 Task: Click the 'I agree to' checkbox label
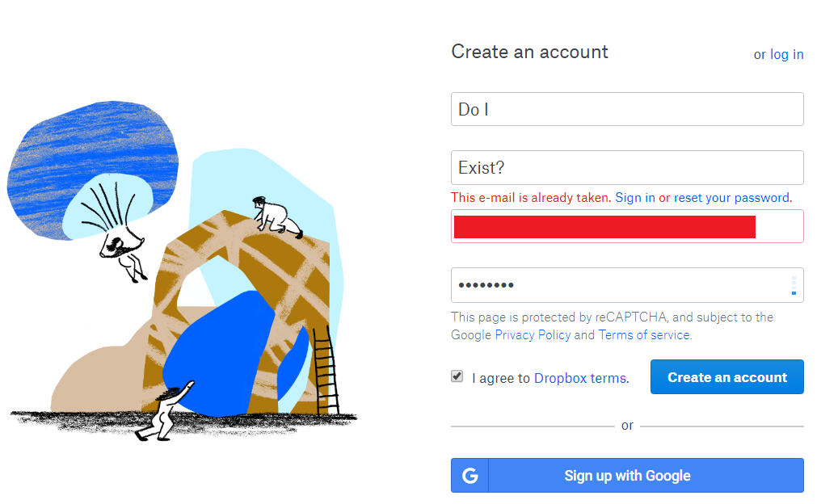(501, 378)
